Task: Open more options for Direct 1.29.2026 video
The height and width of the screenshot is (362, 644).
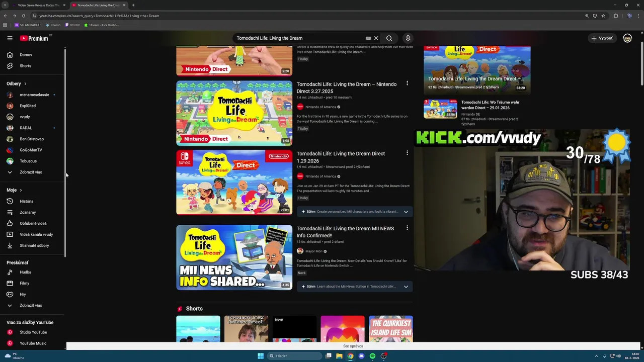Action: pos(407,153)
